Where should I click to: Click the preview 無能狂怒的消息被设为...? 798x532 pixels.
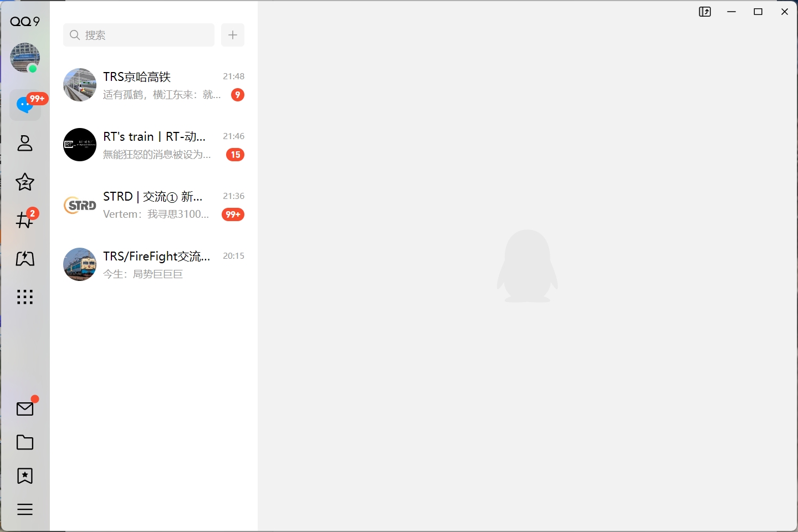[157, 154]
